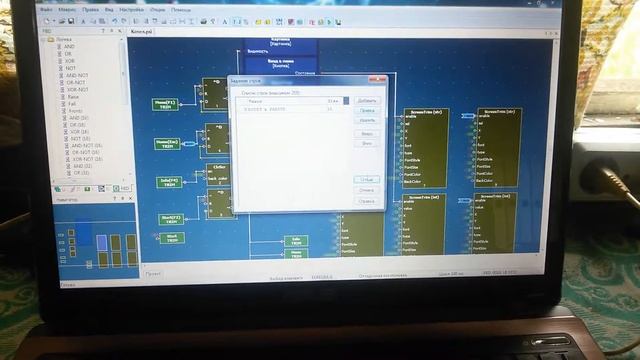Select the Home(Esc) block on canvas
The image size is (640, 360).
coord(167,144)
